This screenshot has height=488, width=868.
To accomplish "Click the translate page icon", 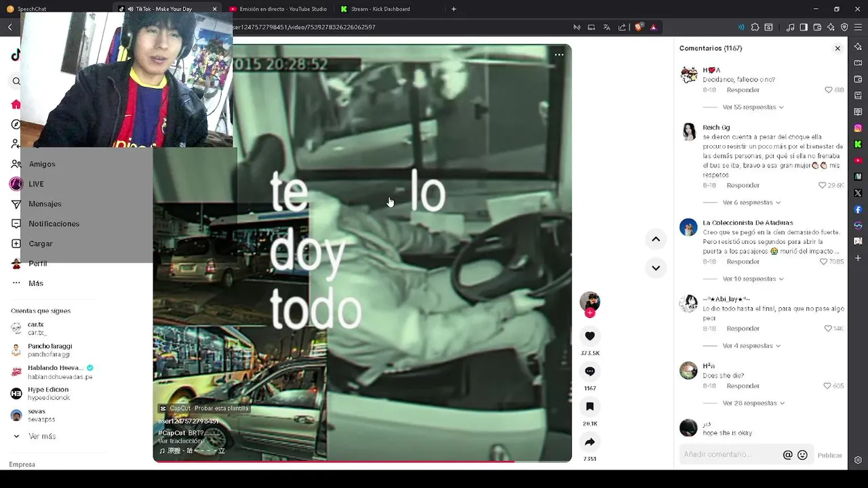I will pos(606,27).
